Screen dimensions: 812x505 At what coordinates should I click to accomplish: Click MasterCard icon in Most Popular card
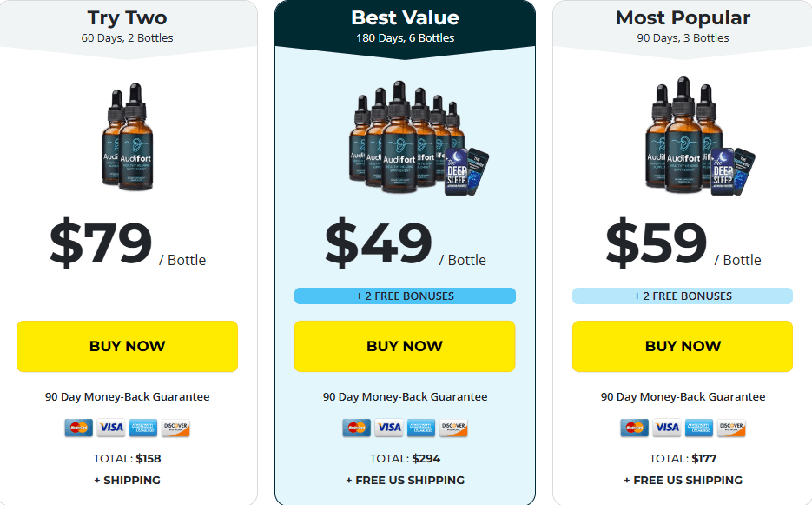tap(634, 428)
